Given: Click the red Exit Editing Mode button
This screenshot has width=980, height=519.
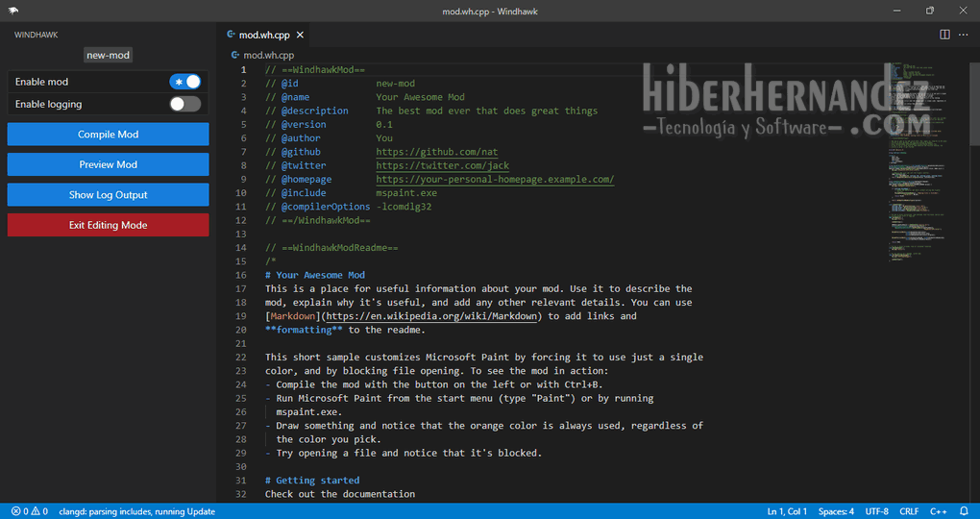Looking at the screenshot, I should click(x=108, y=225).
